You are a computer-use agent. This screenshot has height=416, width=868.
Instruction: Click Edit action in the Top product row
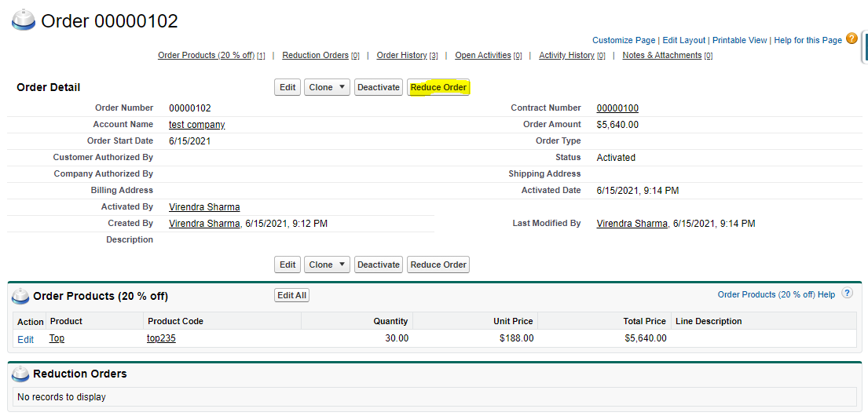pyautogui.click(x=25, y=340)
